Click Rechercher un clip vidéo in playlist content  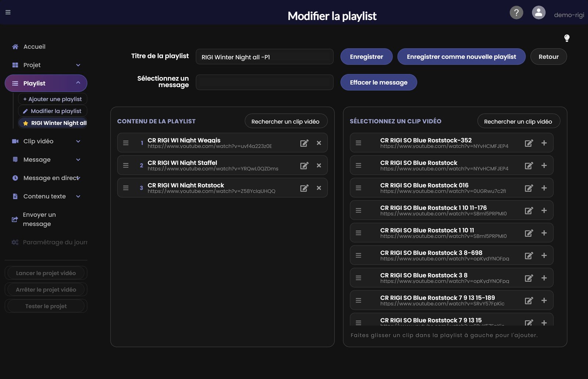tap(286, 121)
